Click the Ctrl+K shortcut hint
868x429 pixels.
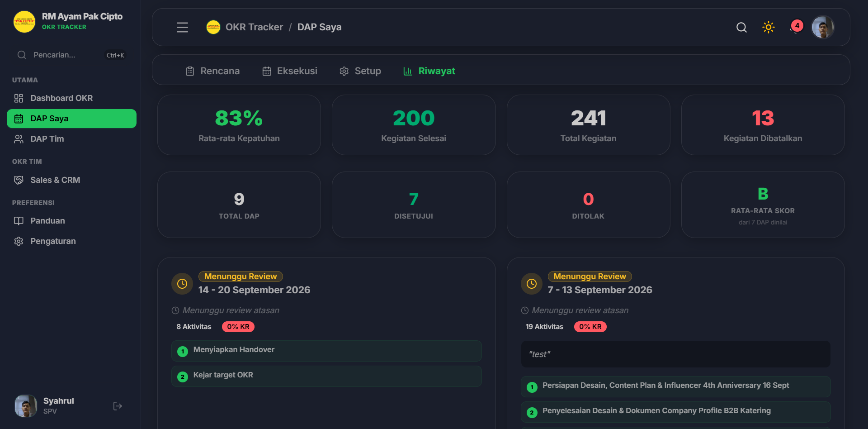[115, 55]
